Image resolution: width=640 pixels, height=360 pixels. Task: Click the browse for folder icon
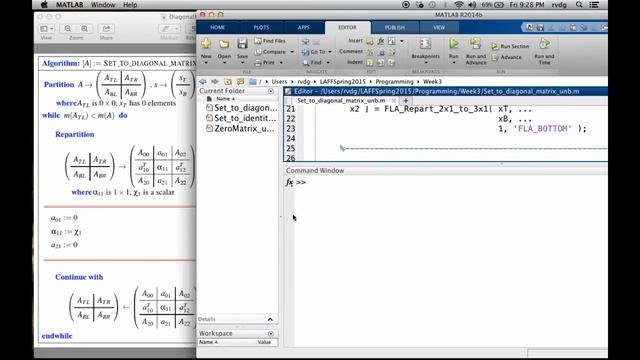click(x=240, y=82)
